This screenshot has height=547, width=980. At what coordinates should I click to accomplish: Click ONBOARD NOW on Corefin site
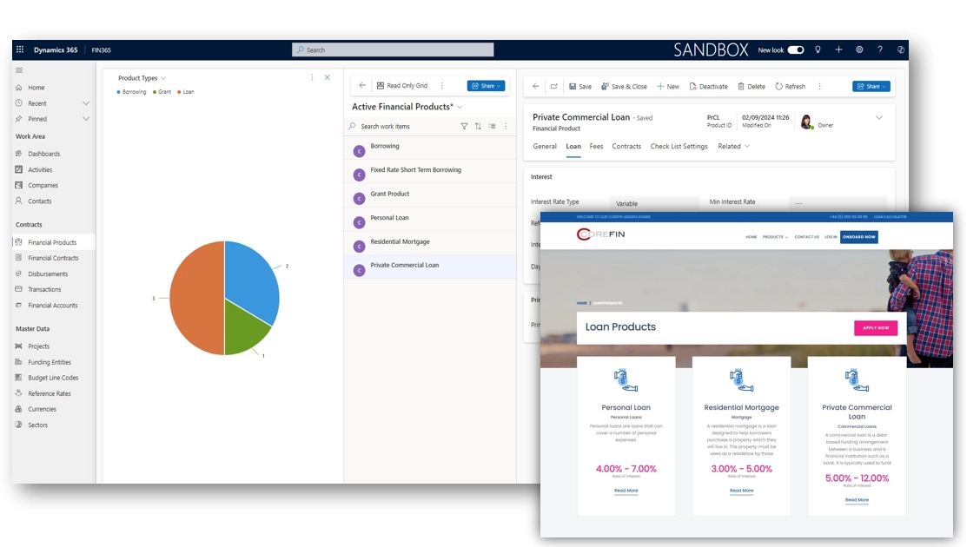858,237
